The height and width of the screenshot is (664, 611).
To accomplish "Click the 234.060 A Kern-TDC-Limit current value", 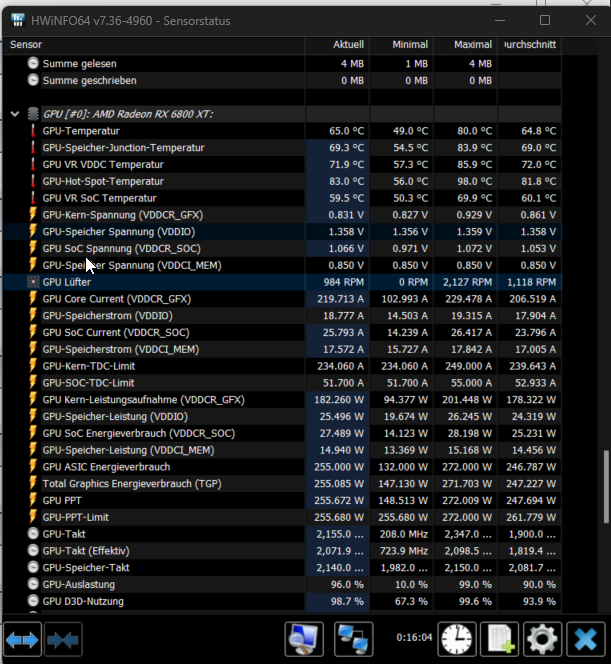I will pos(340,366).
